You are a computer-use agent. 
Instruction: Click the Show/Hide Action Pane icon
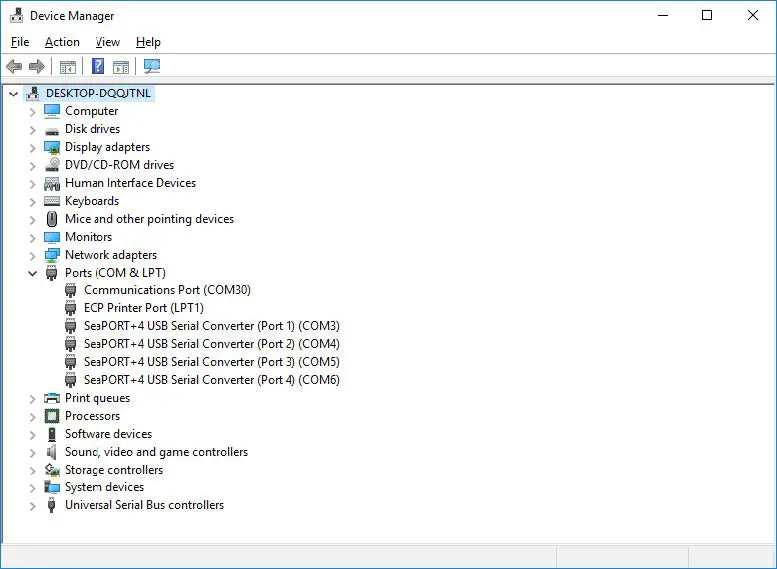pos(121,67)
